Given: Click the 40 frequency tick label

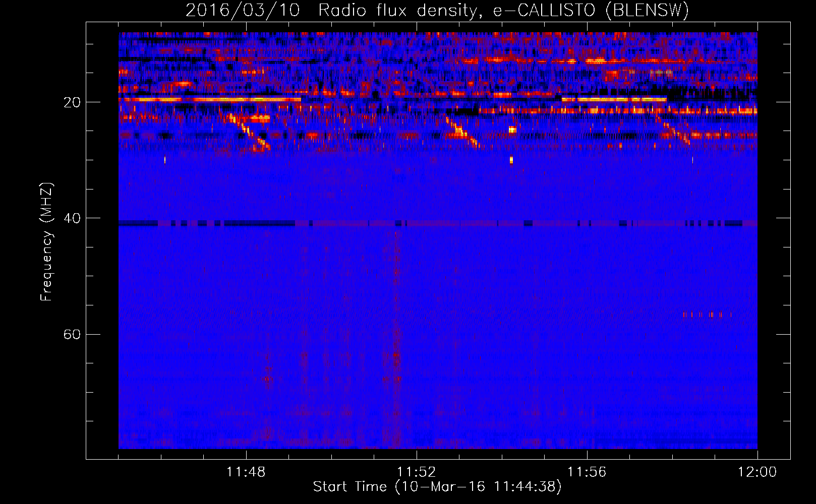Looking at the screenshot, I should click(72, 218).
